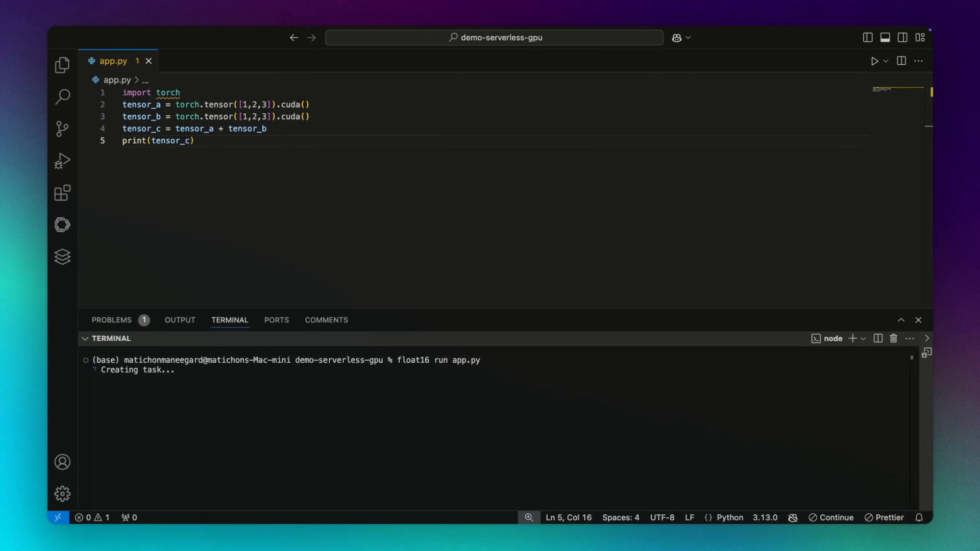This screenshot has height=551, width=980.
Task: Click the Extensions icon in sidebar
Action: [x=63, y=193]
